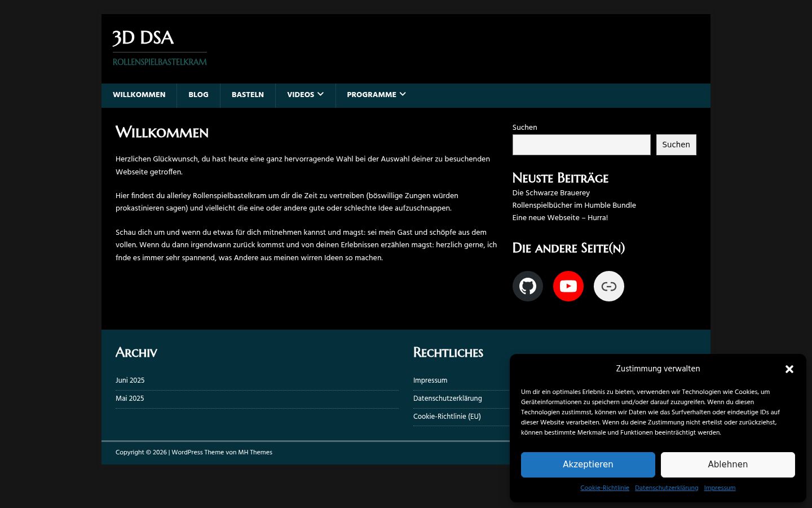Open the Impressum footer link under Rechtliches

[x=430, y=380]
